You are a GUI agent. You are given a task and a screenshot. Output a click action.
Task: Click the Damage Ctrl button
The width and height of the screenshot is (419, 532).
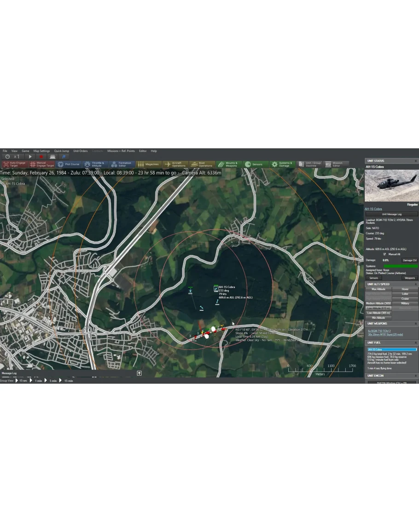click(409, 260)
